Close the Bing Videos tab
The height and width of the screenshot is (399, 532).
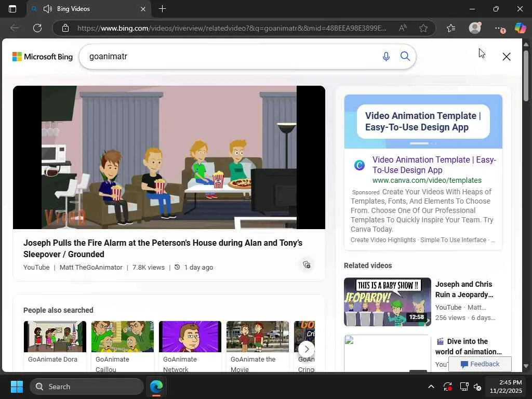pos(143,9)
